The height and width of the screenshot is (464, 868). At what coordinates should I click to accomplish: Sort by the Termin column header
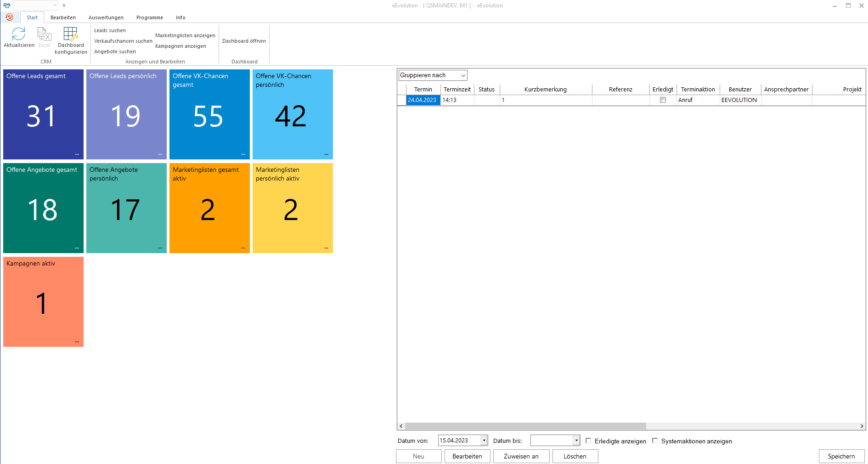click(423, 90)
